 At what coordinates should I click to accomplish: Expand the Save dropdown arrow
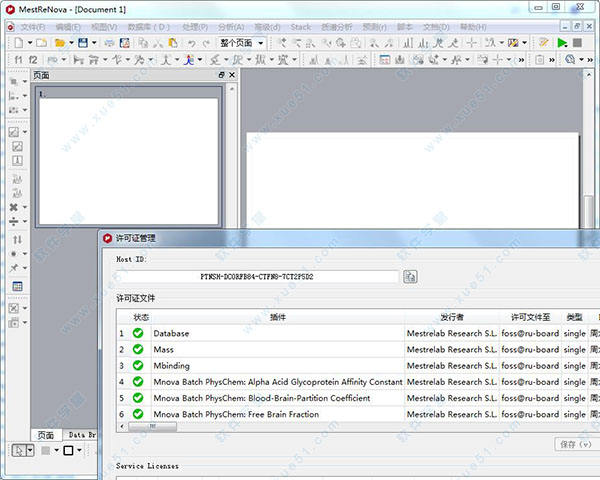94,43
